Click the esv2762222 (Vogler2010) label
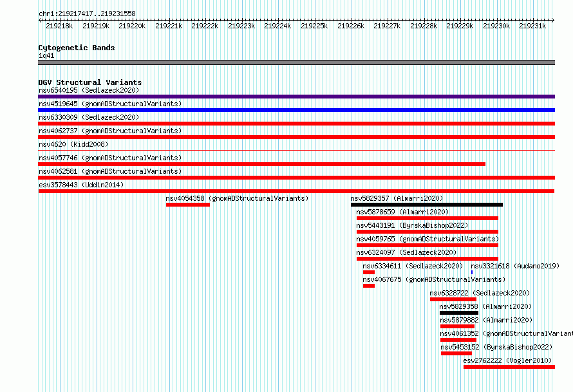Image resolution: width=573 pixels, height=392 pixels. (x=507, y=360)
